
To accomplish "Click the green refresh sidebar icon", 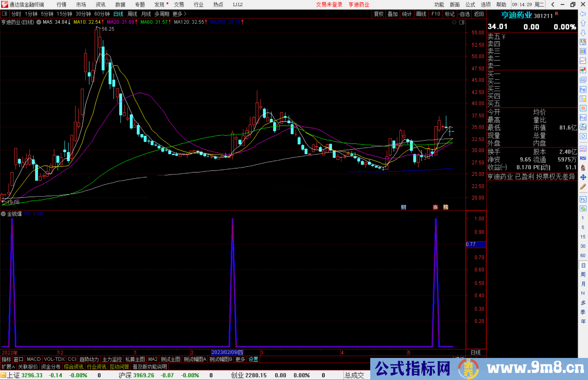I will 583,209.
